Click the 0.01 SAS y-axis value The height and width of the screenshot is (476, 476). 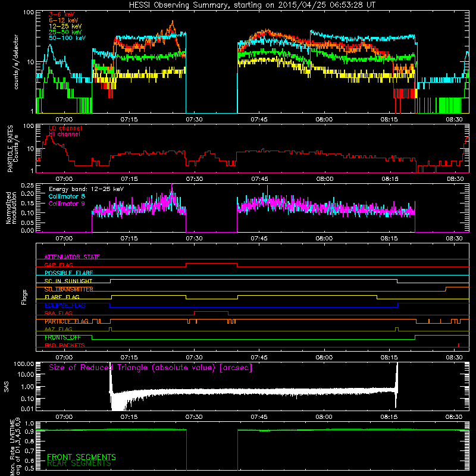pyautogui.click(x=27, y=409)
